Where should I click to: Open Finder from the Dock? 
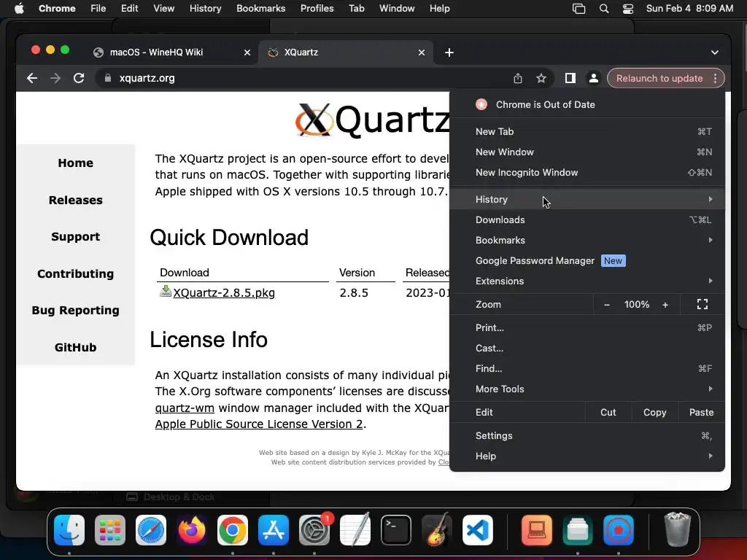69,530
